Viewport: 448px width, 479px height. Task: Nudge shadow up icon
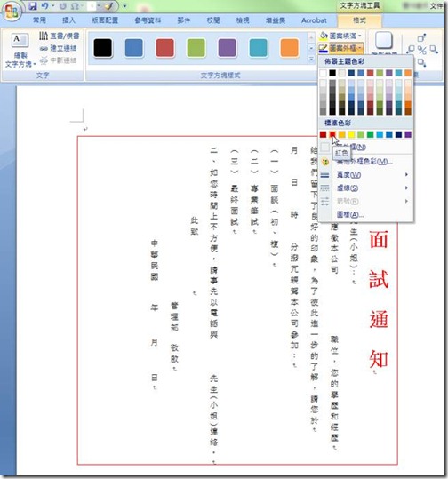pyautogui.click(x=422, y=38)
